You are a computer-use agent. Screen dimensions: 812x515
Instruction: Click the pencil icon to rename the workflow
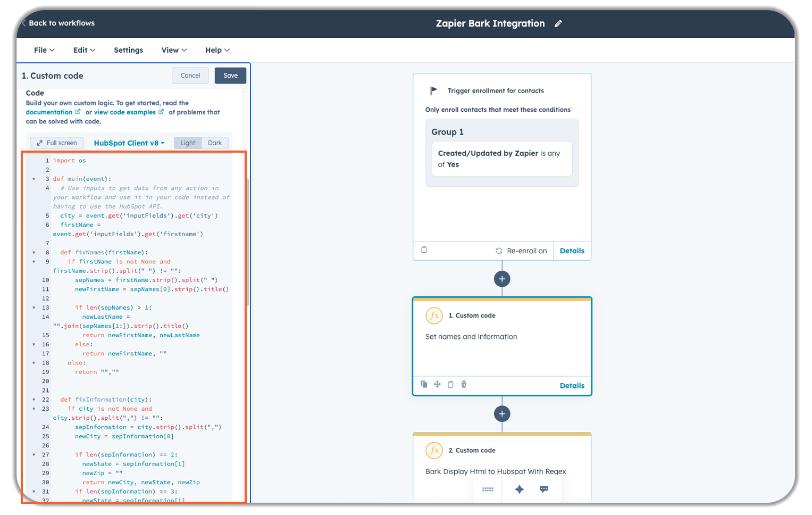[x=558, y=23]
